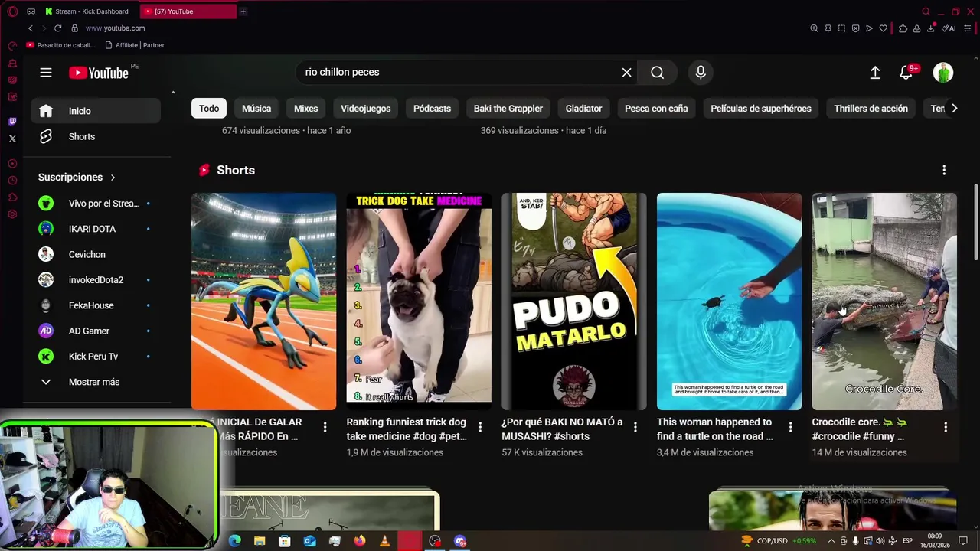Image resolution: width=980 pixels, height=551 pixels.
Task: Open the Pasadito de caball... bookmark
Action: [x=60, y=45]
